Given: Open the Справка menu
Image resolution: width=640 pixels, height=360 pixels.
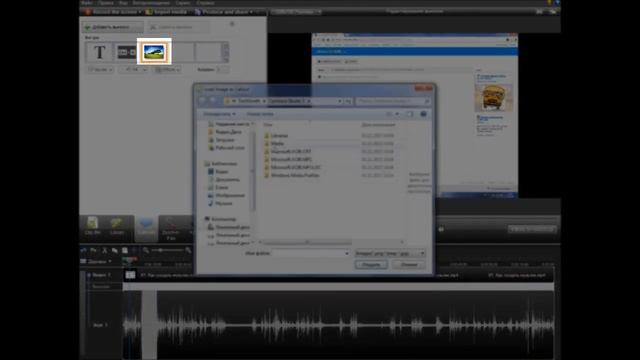Looking at the screenshot, I should [205, 3].
